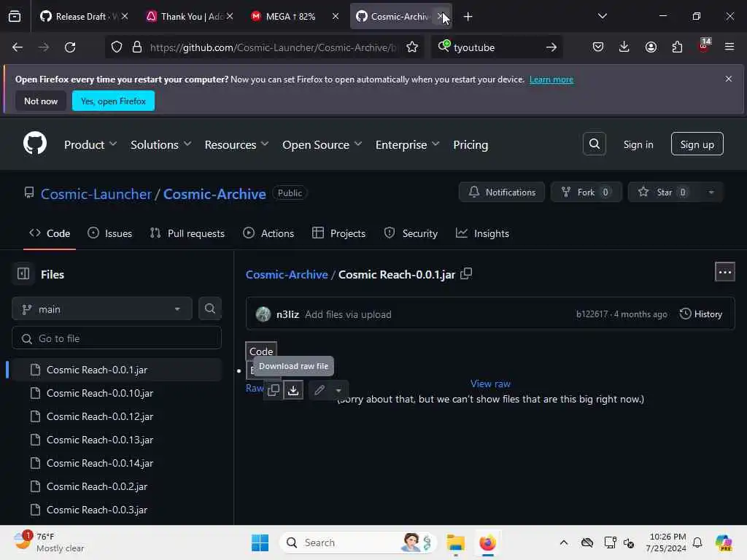Star the Cosmic-Archive repository
747x560 pixels.
tap(664, 192)
